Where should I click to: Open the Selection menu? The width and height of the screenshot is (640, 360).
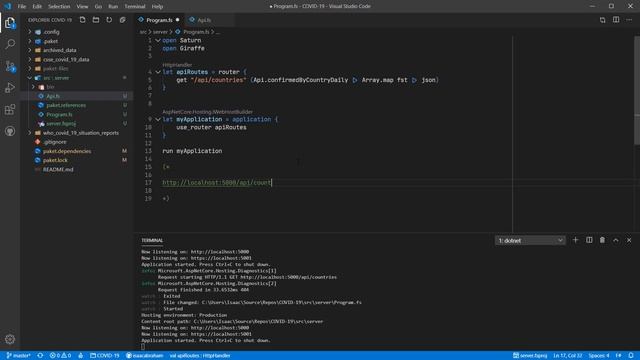pyautogui.click(x=59, y=7)
